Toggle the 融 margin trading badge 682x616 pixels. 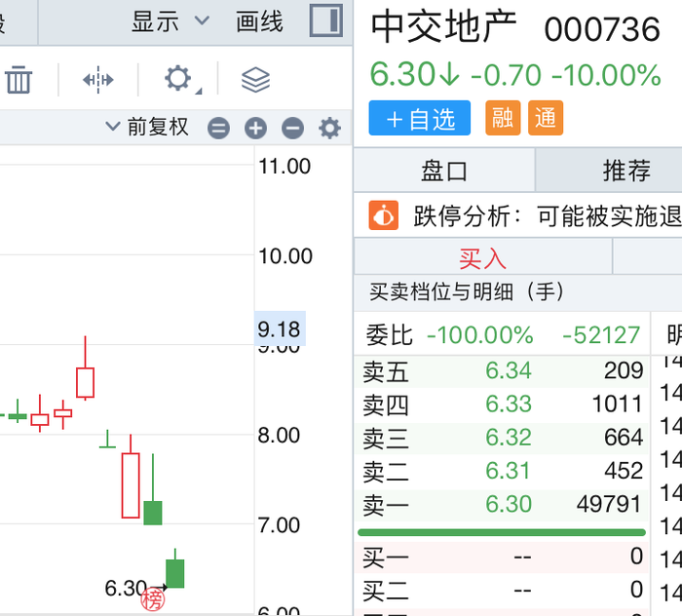(x=503, y=119)
